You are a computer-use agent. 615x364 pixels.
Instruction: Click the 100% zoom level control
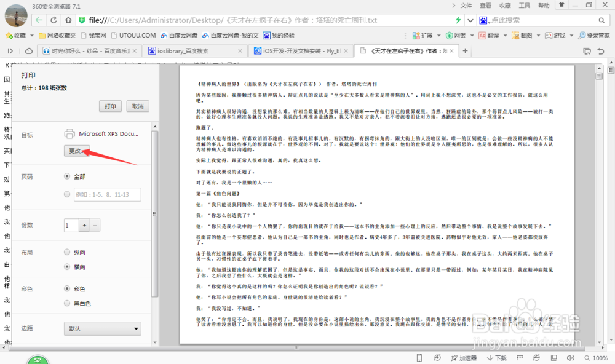(x=596, y=358)
